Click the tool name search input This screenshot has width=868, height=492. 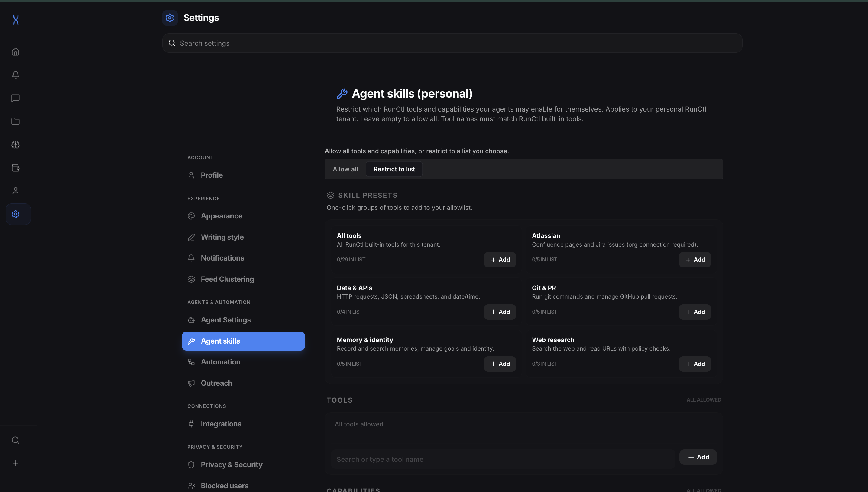[x=503, y=459]
